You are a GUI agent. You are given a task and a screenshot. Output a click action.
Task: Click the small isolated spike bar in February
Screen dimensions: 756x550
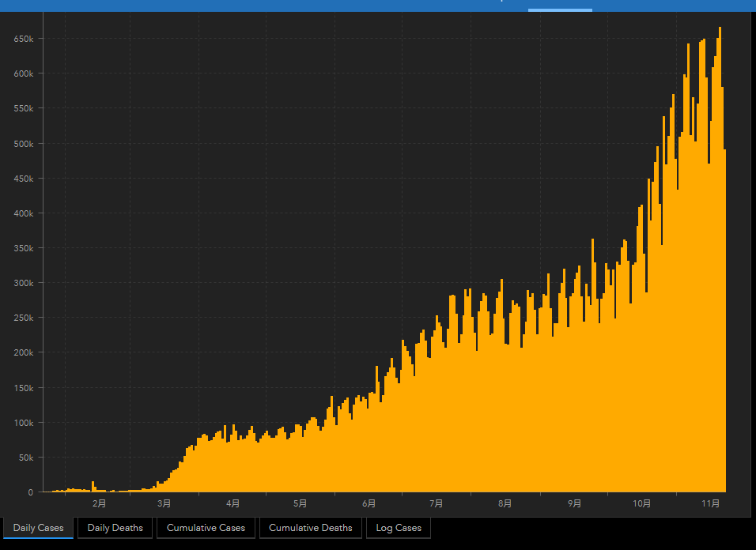(x=93, y=487)
